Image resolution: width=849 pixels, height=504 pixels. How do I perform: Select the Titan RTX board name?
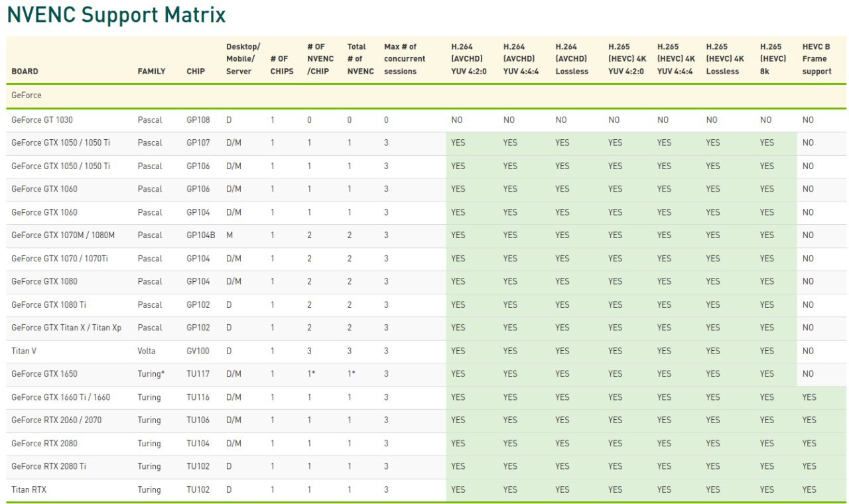click(x=29, y=489)
